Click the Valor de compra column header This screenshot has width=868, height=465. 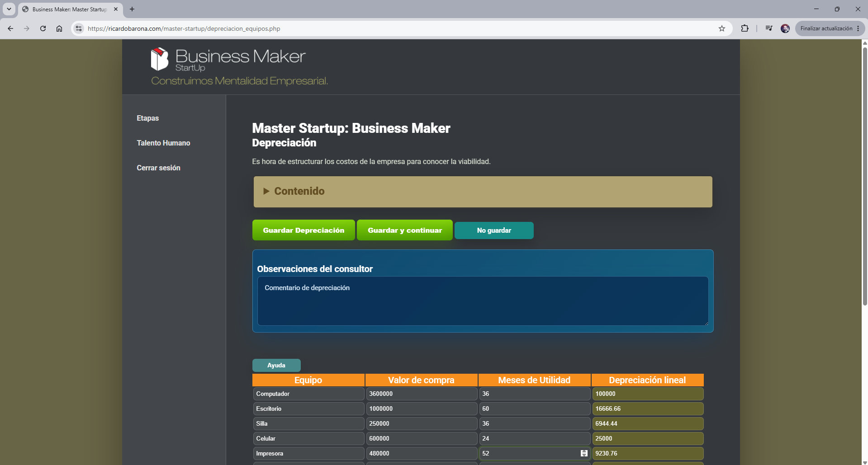(422, 380)
